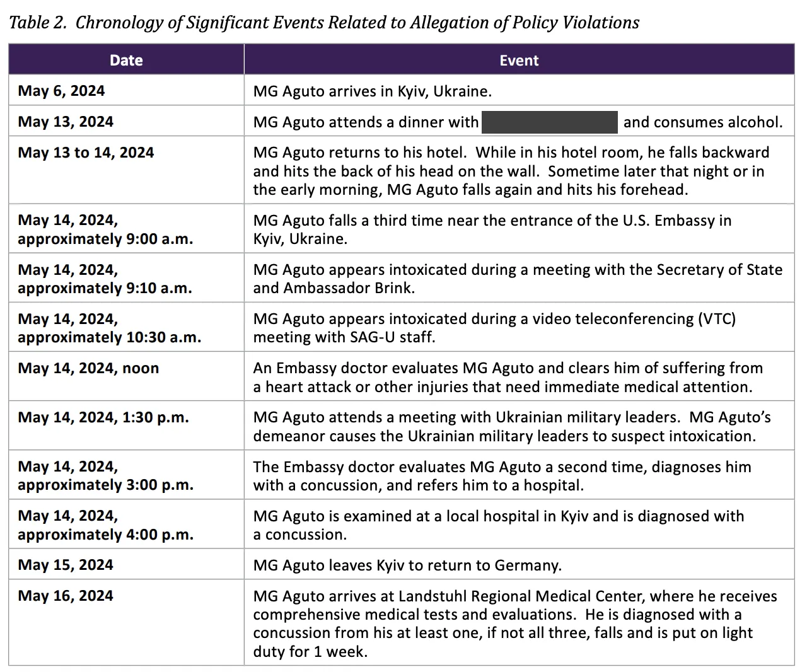Click 'MG Aguto arrives in Kyiv, Ukraine' text
Viewport: 807px width, 672px height.
coord(372,91)
